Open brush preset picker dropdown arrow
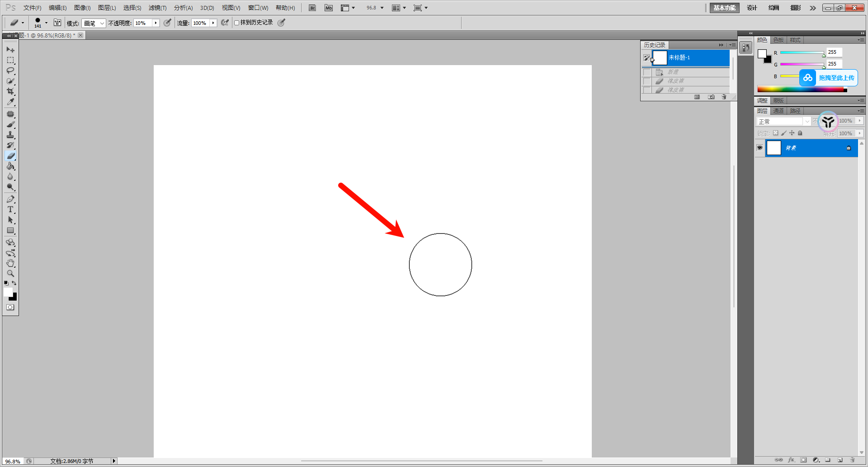The height and width of the screenshot is (467, 868). tap(46, 23)
